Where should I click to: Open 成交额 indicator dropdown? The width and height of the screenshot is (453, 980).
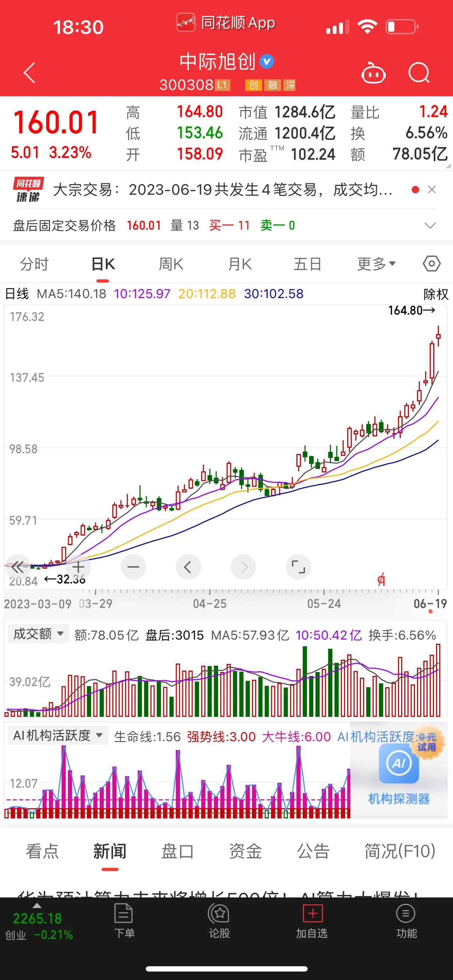tap(39, 634)
